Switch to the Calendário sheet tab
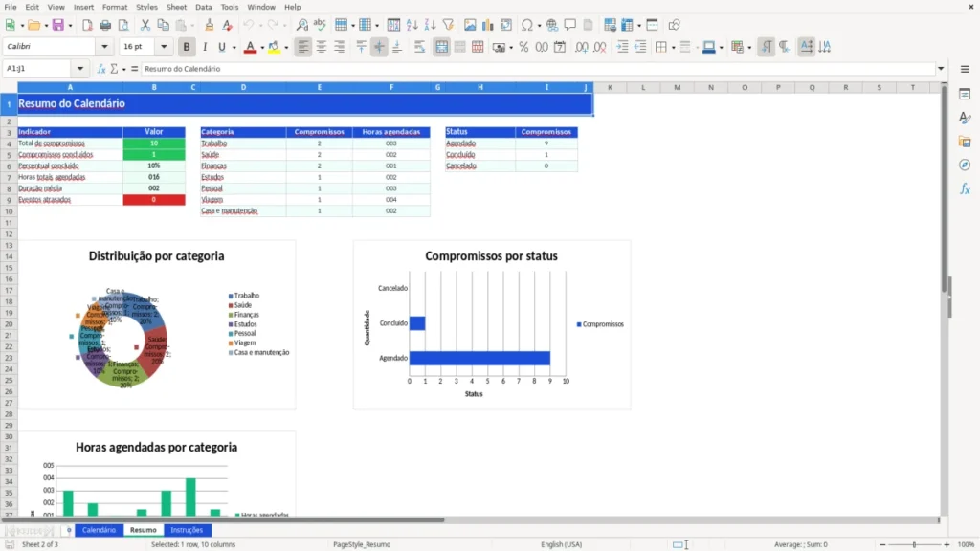Image resolution: width=980 pixels, height=551 pixels. 99,530
